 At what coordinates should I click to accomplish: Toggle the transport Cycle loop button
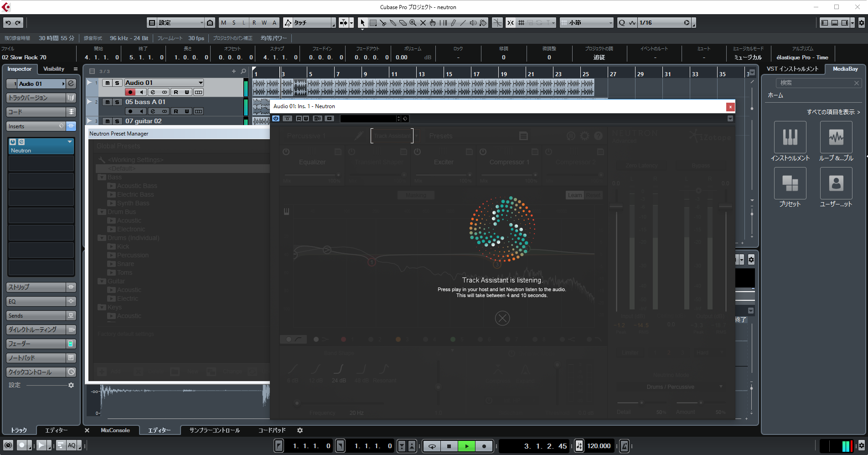pyautogui.click(x=432, y=446)
